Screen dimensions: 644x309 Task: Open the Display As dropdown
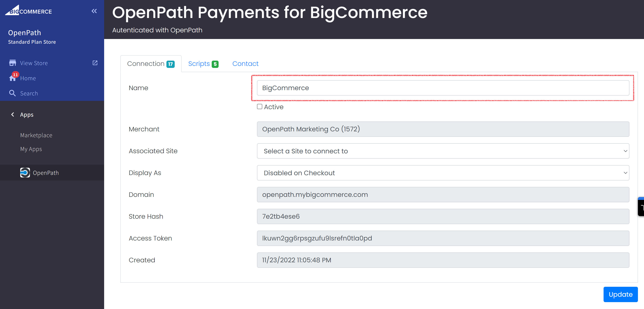click(443, 173)
